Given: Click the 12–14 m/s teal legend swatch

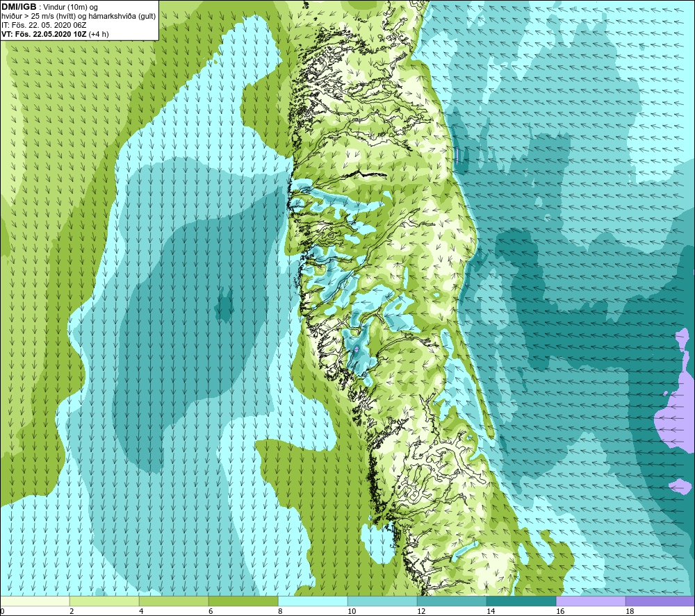Looking at the screenshot, I should 452,601.
